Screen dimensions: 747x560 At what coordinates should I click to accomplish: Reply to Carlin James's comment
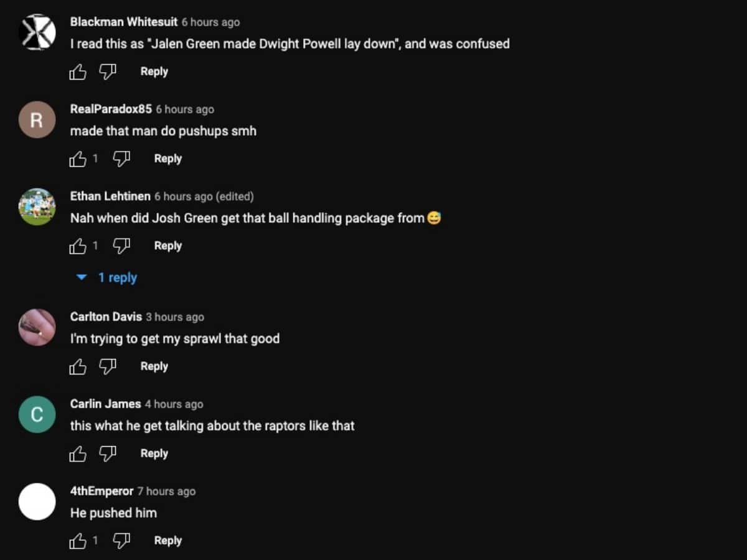(x=154, y=454)
